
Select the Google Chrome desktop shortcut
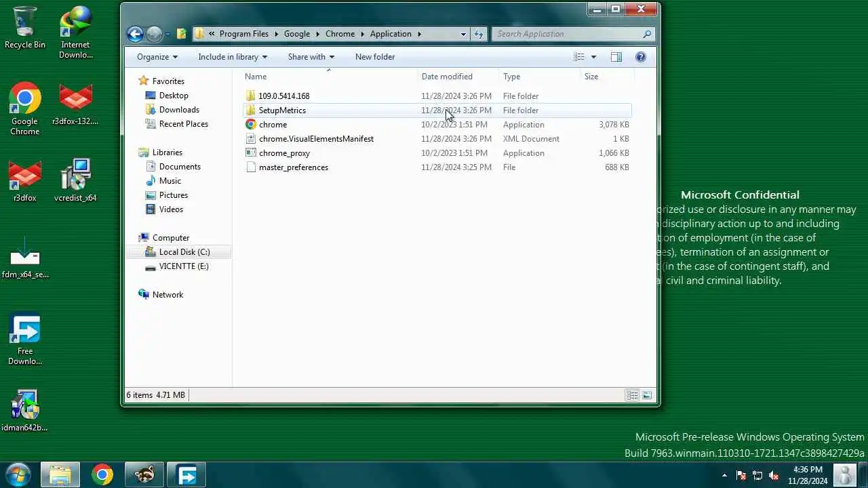tap(25, 109)
